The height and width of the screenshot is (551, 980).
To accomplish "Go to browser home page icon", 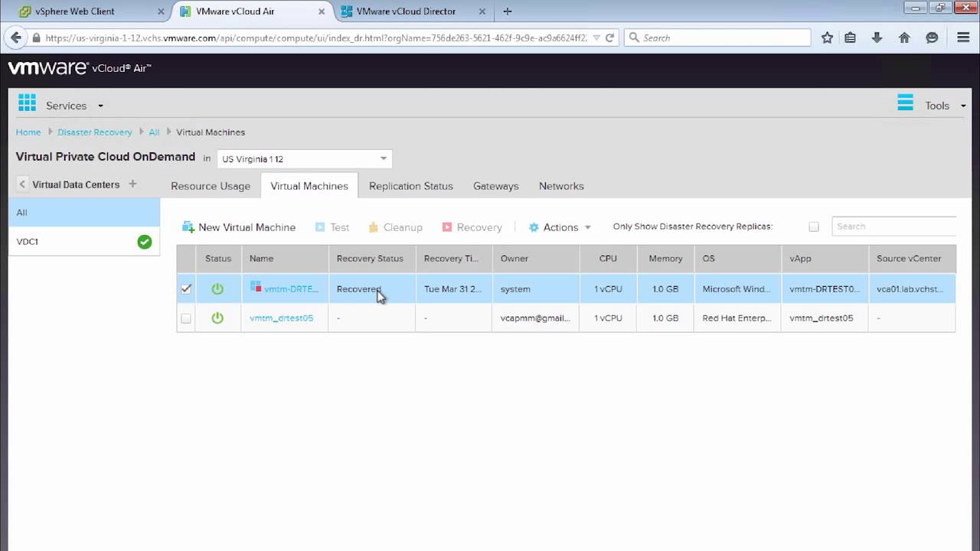I will point(904,37).
